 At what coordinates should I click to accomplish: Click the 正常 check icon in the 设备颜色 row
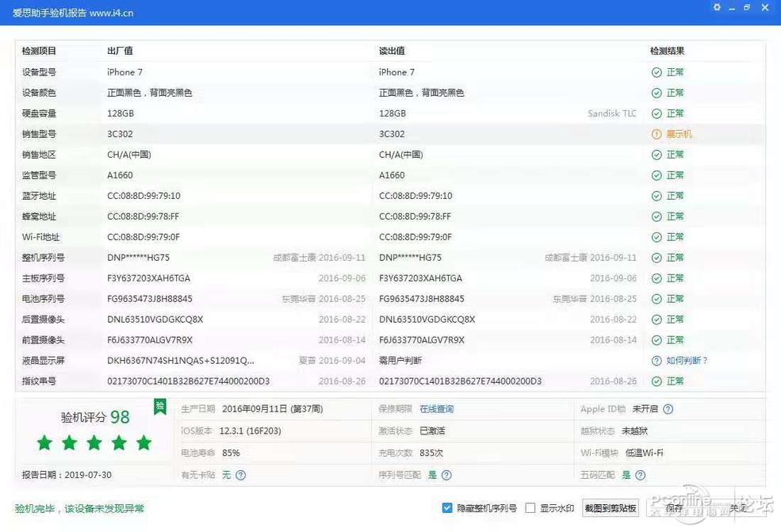pos(657,93)
